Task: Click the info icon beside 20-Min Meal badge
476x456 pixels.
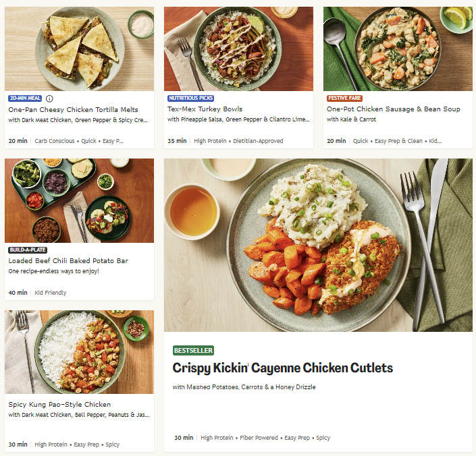Action: [x=49, y=98]
